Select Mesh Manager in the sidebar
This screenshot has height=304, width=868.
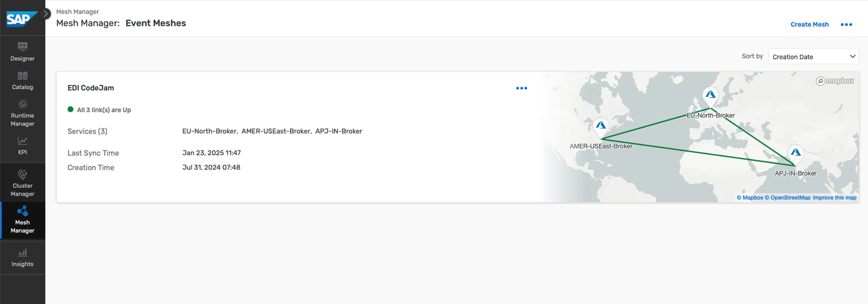coord(22,220)
